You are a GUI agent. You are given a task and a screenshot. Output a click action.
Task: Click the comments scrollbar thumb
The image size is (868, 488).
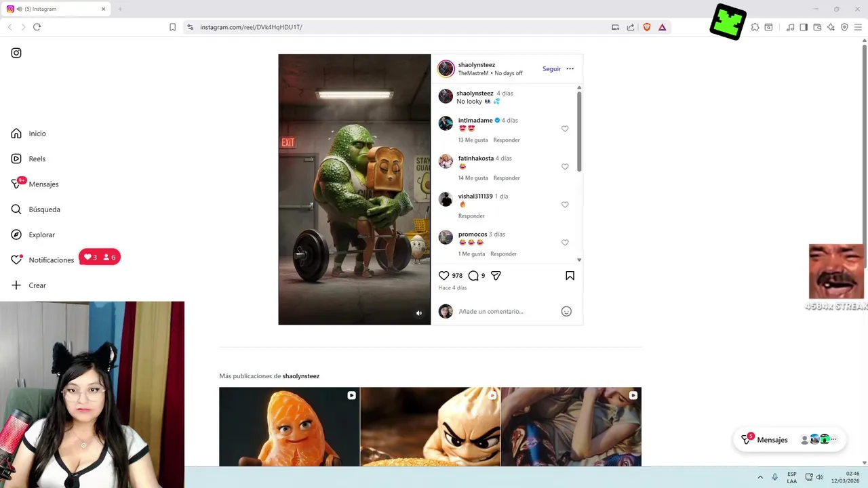point(579,131)
